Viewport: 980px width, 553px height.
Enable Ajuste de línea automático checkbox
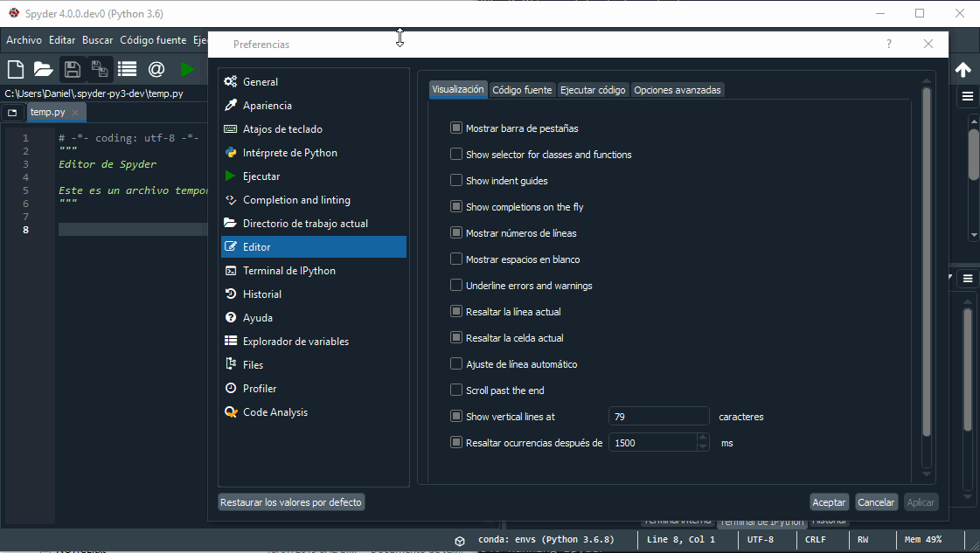coord(456,364)
